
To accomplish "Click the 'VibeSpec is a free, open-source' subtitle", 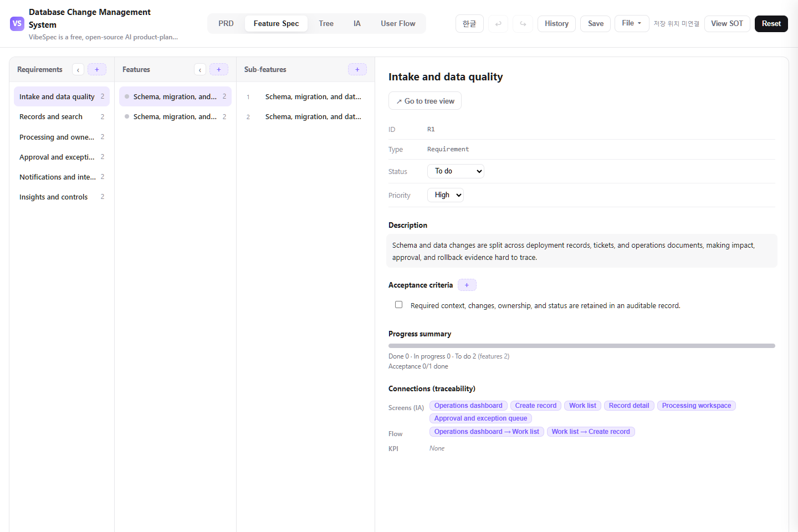I will pos(103,37).
